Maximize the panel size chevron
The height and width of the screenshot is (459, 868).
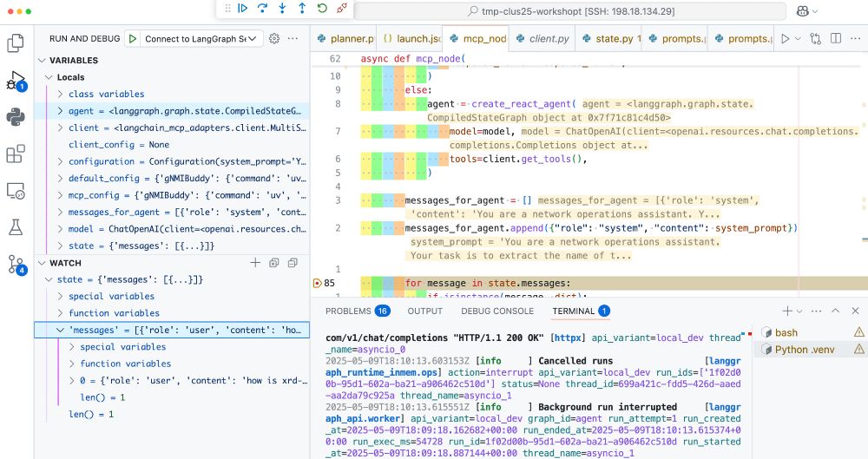[x=836, y=311]
